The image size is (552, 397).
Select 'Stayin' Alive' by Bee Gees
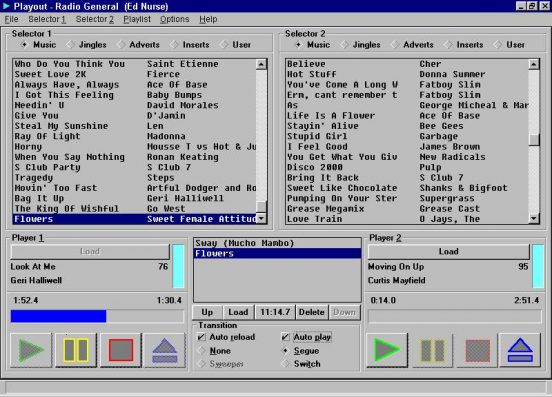[x=408, y=126]
